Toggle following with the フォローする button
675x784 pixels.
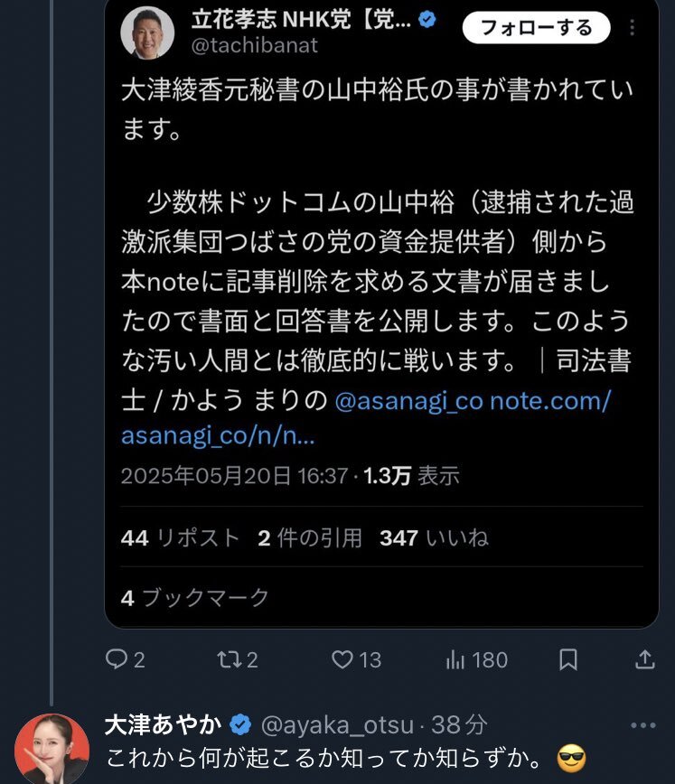pyautogui.click(x=535, y=29)
